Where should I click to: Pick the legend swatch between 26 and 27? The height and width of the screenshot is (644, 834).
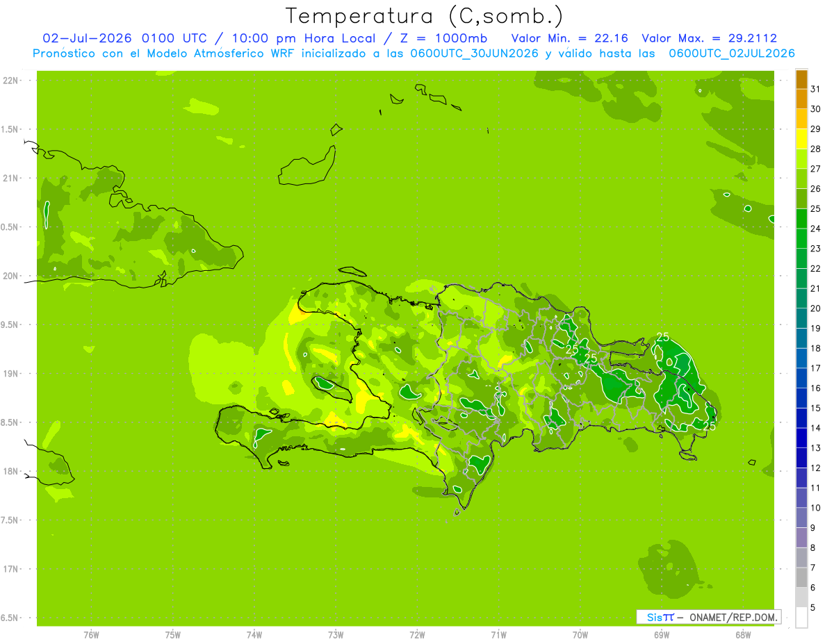click(x=801, y=179)
